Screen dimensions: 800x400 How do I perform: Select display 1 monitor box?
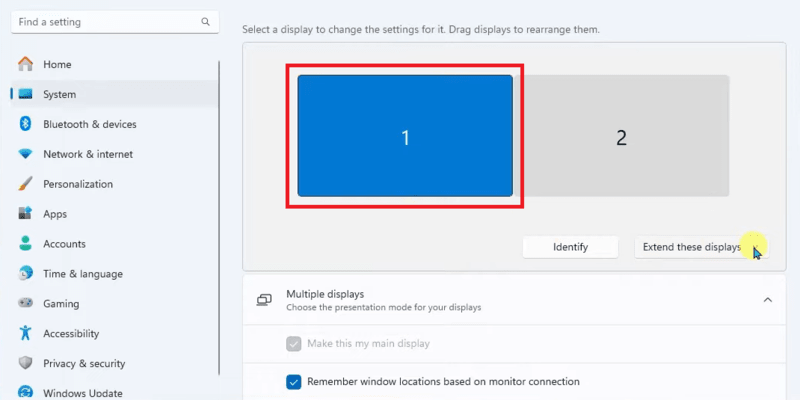[405, 137]
